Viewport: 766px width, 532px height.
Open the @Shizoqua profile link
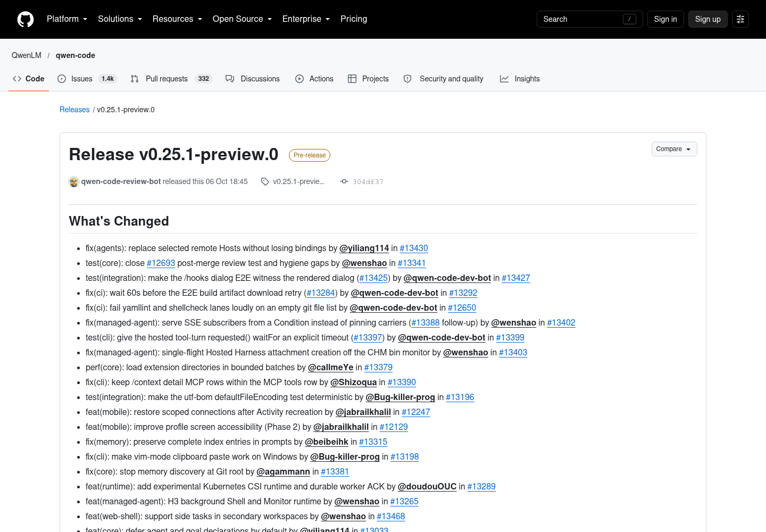354,383
